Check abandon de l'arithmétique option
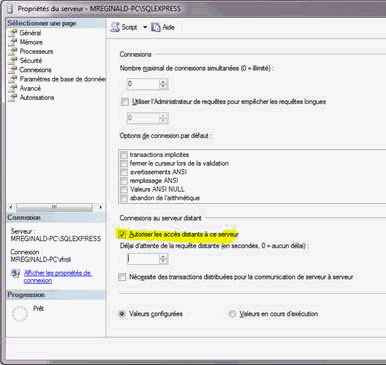The width and height of the screenshot is (386, 365). pyautogui.click(x=124, y=198)
